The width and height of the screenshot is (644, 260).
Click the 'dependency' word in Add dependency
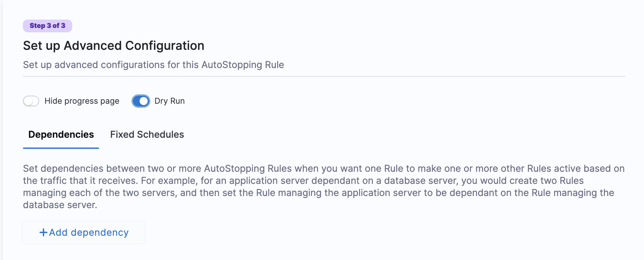coord(99,232)
